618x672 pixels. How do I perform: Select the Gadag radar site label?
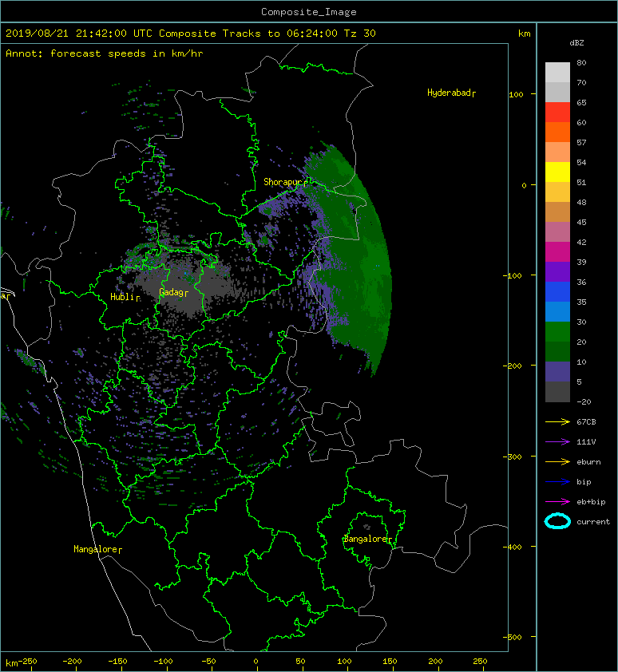tap(173, 292)
